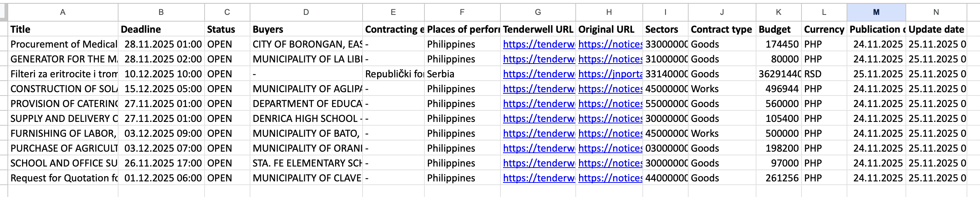Select the column K header
980x197 pixels.
(778, 12)
